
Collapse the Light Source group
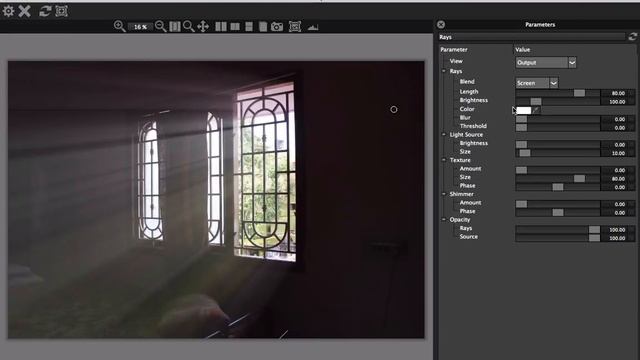pyautogui.click(x=444, y=134)
